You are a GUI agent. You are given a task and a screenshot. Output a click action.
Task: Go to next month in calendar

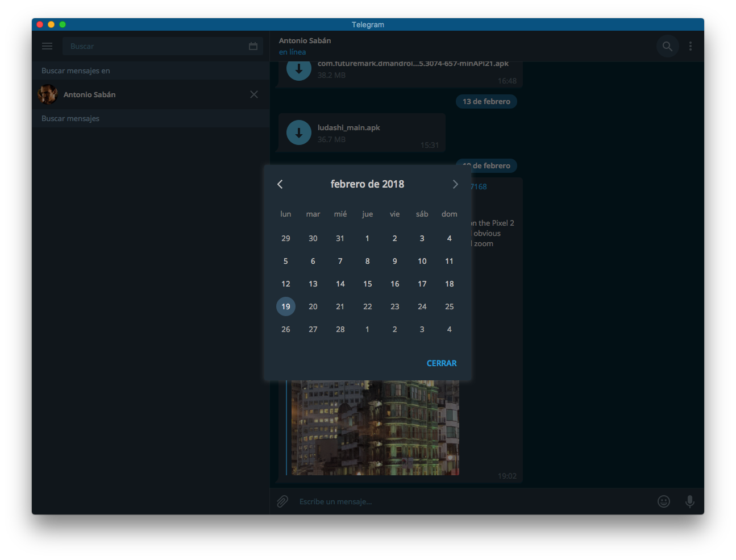pos(455,184)
